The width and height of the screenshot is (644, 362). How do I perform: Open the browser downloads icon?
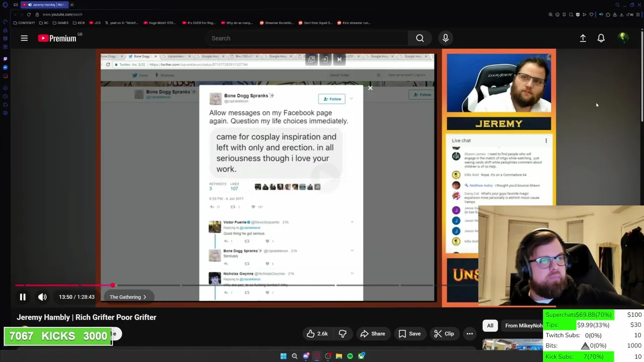[621, 15]
